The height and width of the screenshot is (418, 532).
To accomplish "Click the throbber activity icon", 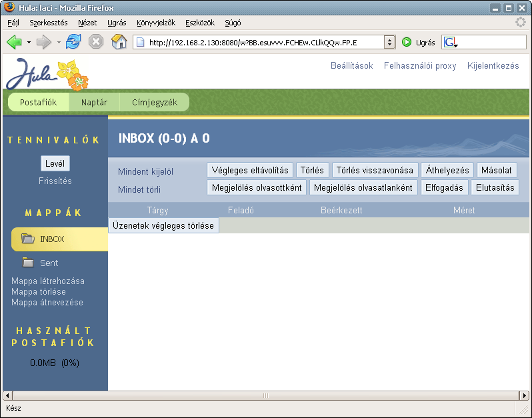I will point(521,23).
